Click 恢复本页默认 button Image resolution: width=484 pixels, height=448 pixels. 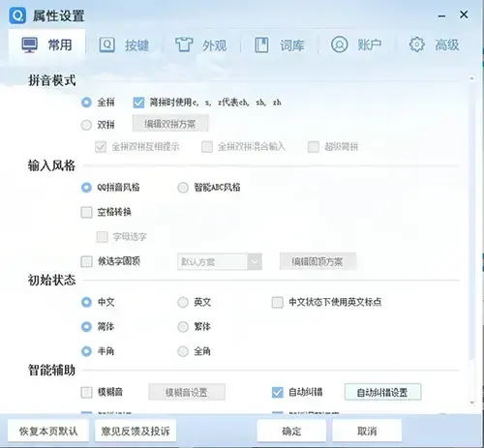pos(48,431)
